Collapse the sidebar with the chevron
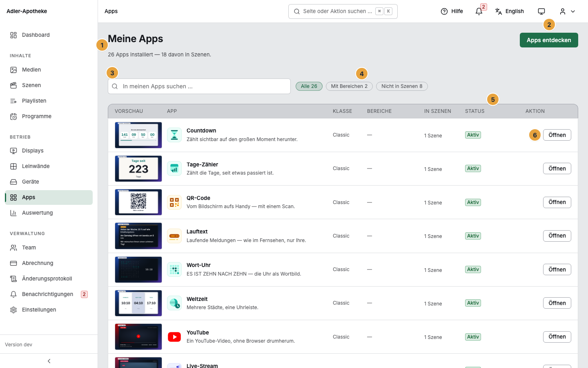Image resolution: width=588 pixels, height=368 pixels. (49, 361)
